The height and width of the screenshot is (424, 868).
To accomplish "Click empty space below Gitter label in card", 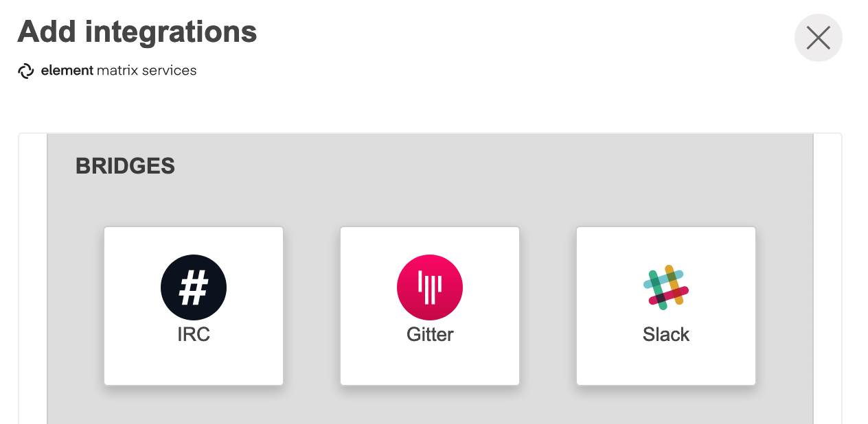I will click(430, 365).
